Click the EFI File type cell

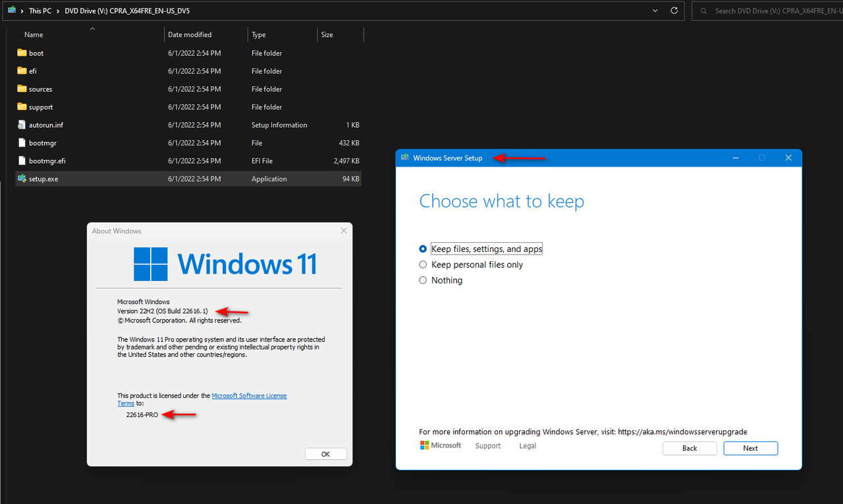pos(262,161)
